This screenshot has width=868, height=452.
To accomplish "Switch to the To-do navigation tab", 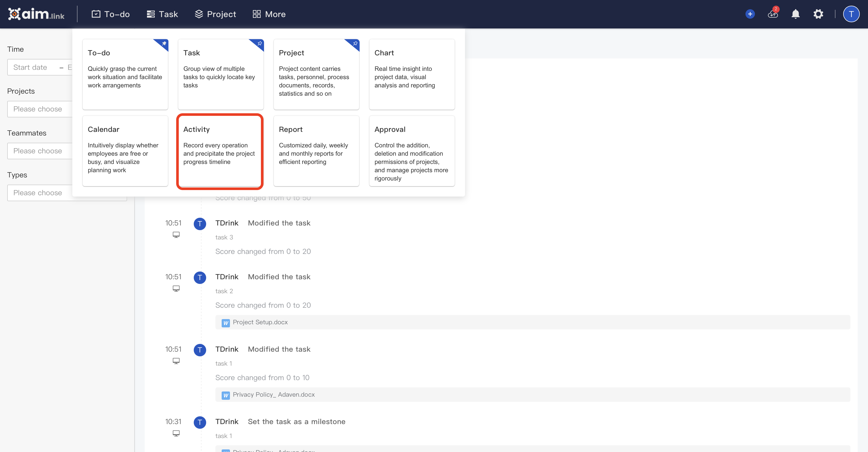I will point(111,14).
